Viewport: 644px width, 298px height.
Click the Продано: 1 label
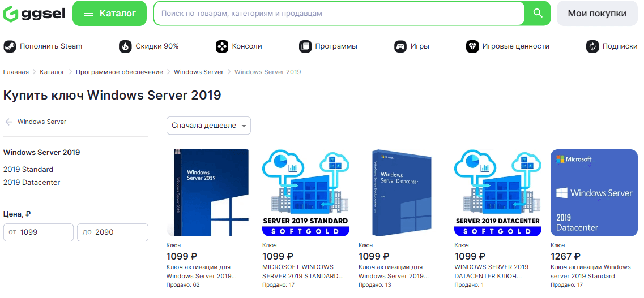(469, 285)
